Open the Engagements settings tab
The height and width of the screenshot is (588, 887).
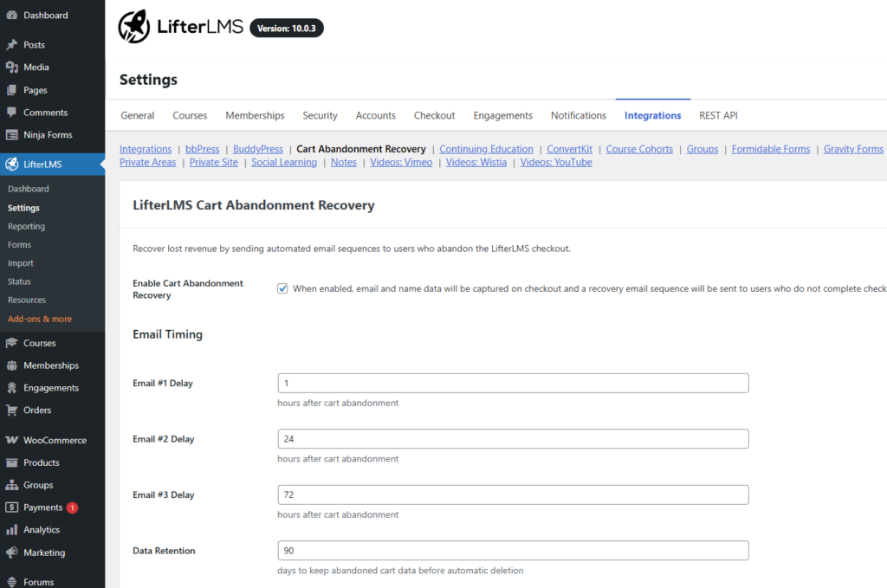coord(503,115)
